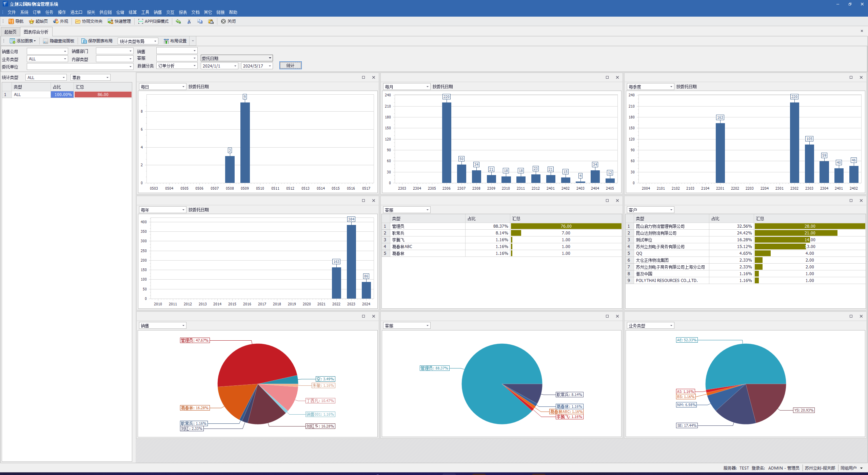The height and width of the screenshot is (475, 868).
Task: Click the red 管理员 pie slice
Action: coord(258,363)
